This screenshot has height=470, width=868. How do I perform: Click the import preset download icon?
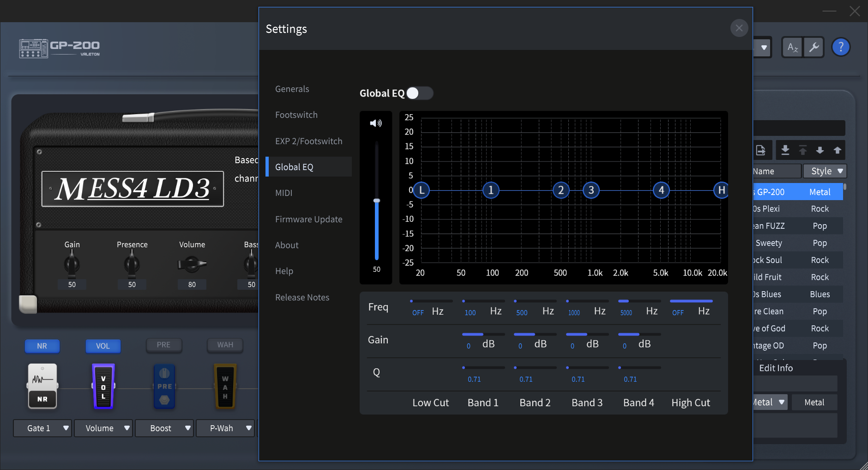pyautogui.click(x=785, y=150)
